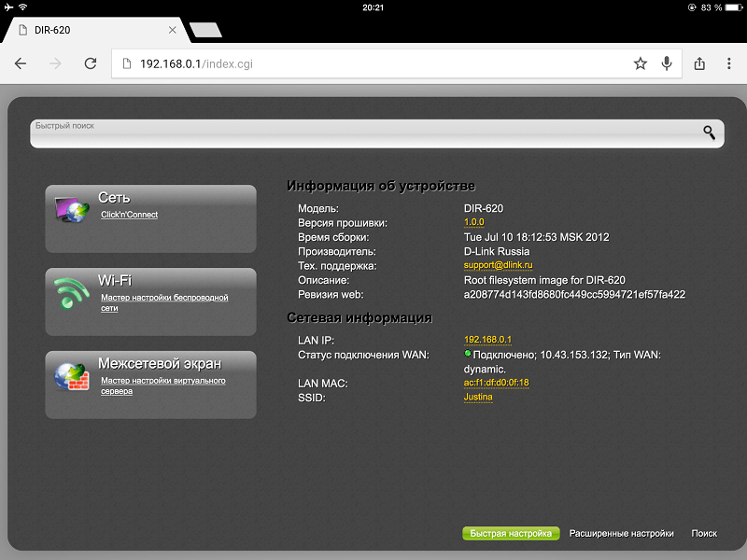Click the model value 'DIR-620'
747x560 pixels.
click(484, 208)
